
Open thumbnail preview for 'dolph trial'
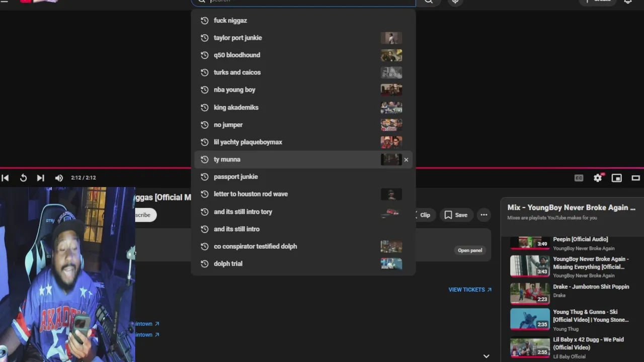[x=391, y=263]
